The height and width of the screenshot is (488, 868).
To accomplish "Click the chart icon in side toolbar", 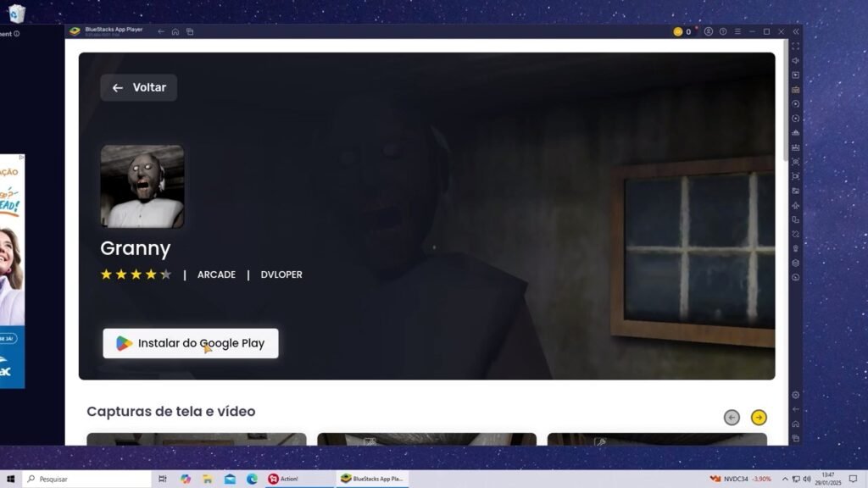I will point(795,147).
